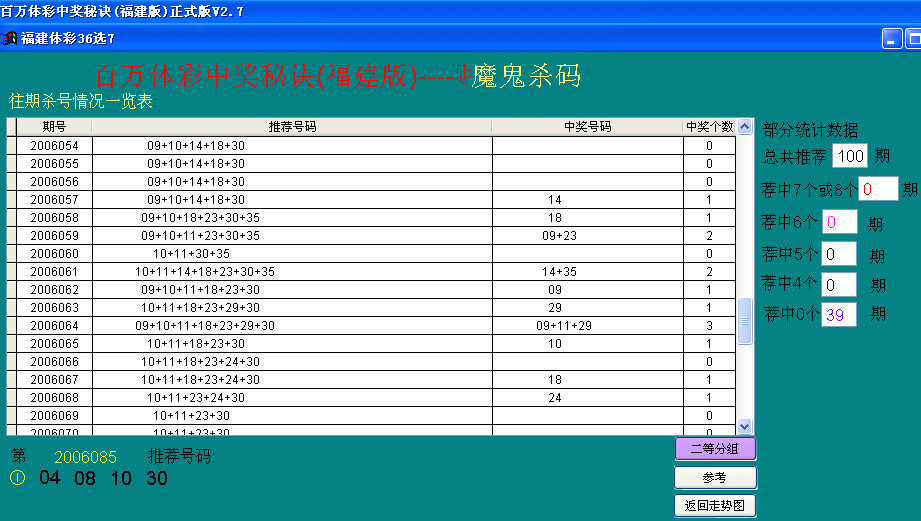Click the vertical scrollbar thumb
Viewport: 921px width, 521px height.
(744, 322)
